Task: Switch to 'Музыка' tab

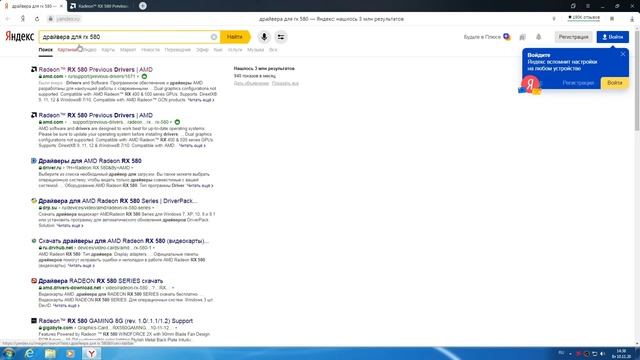Action: [256, 50]
